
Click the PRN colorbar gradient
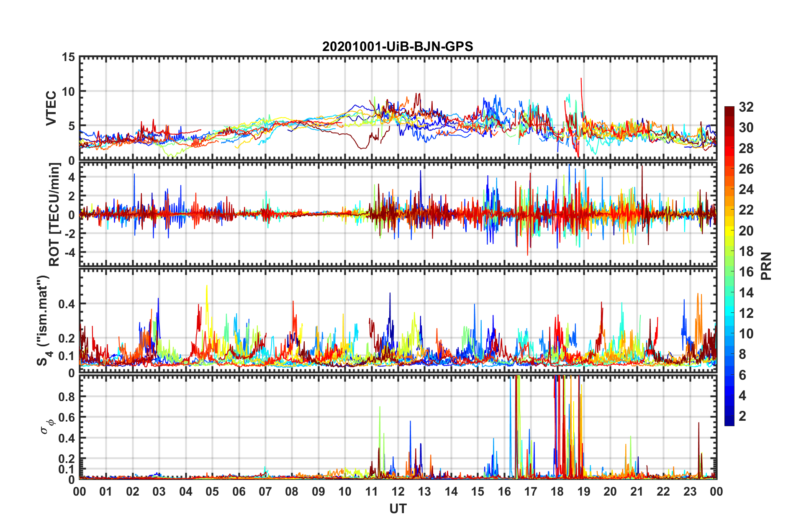tap(729, 266)
